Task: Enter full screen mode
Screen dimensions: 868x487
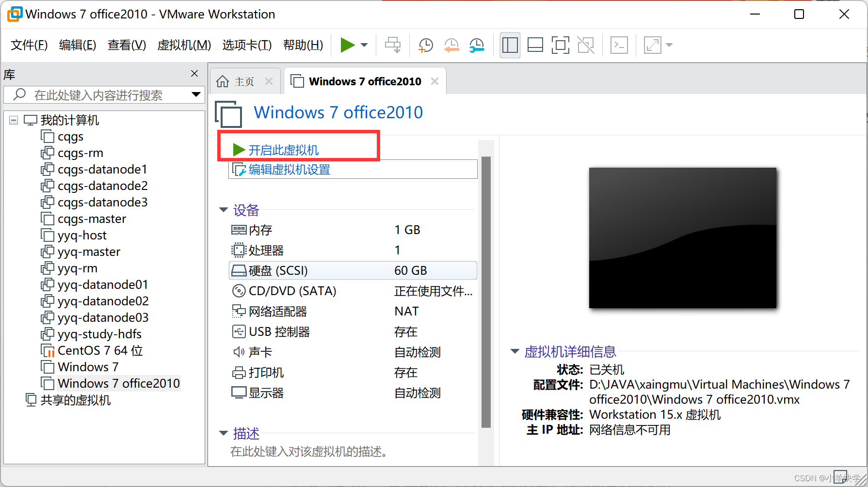Action: (561, 45)
